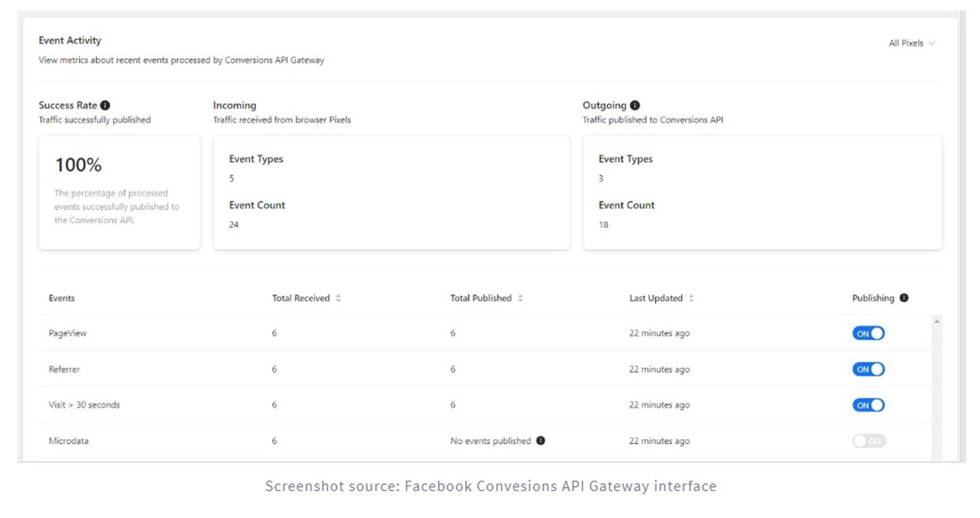Enable publishing for the Microdata event

click(869, 441)
